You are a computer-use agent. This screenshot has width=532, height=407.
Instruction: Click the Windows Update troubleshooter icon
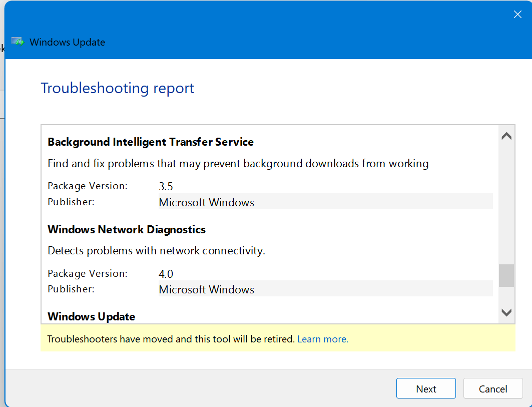18,42
